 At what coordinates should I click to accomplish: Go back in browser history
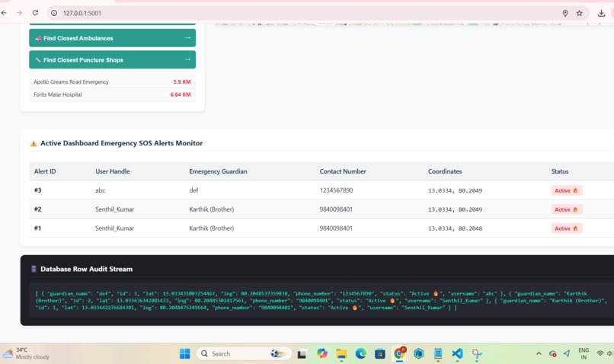(x=4, y=13)
